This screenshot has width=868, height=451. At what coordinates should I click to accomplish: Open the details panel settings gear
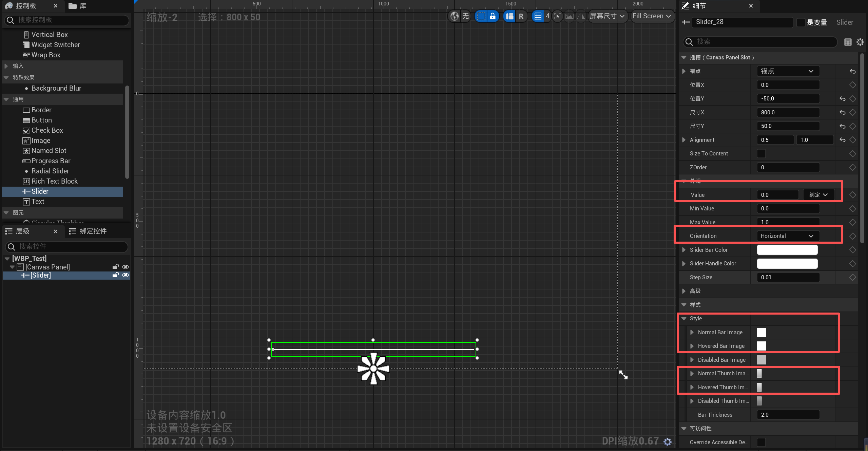[860, 42]
